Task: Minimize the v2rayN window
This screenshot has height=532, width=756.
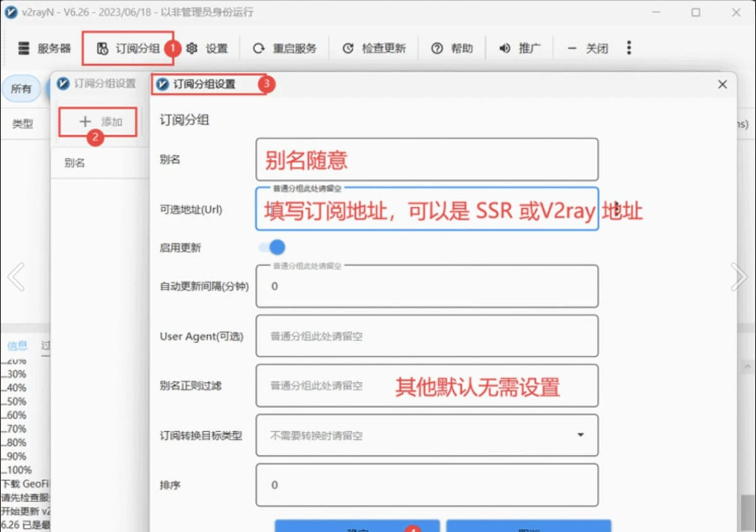Action: 656,12
